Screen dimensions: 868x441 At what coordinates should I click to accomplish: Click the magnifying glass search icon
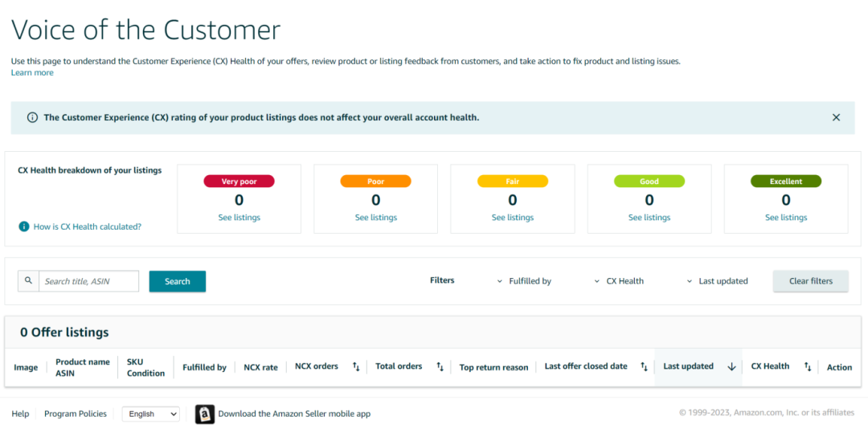pyautogui.click(x=28, y=281)
